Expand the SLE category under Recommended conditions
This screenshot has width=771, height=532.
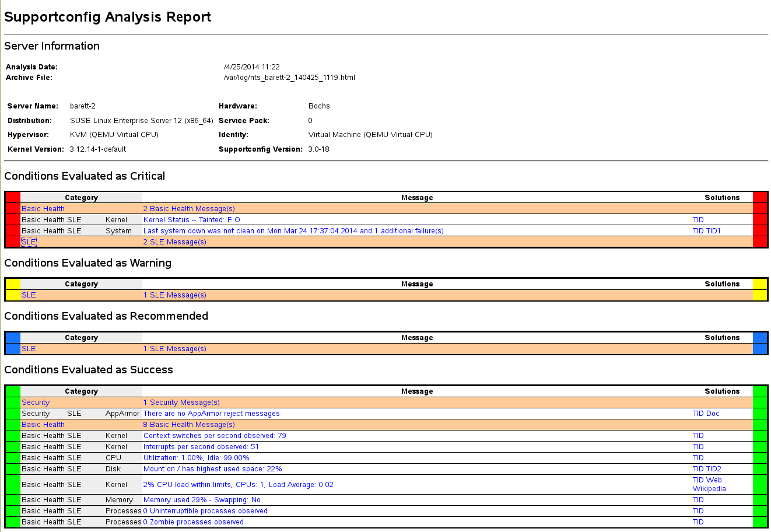coord(27,348)
